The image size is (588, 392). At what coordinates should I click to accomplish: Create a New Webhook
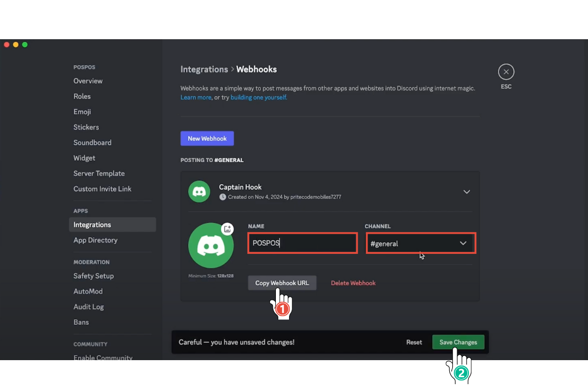[207, 139]
